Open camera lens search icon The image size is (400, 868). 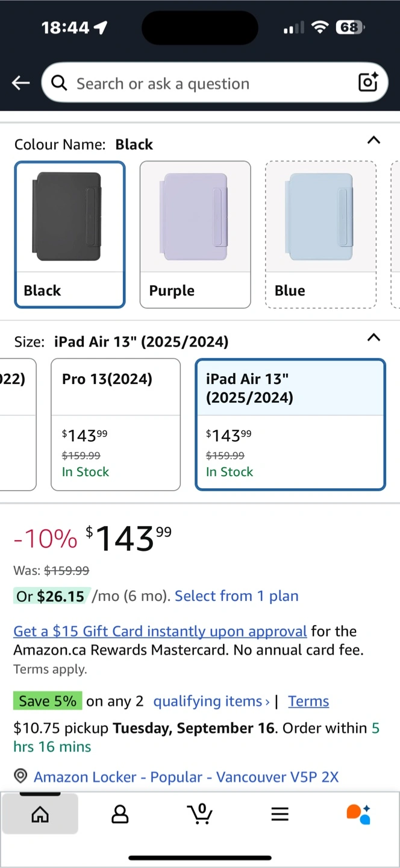[368, 82]
